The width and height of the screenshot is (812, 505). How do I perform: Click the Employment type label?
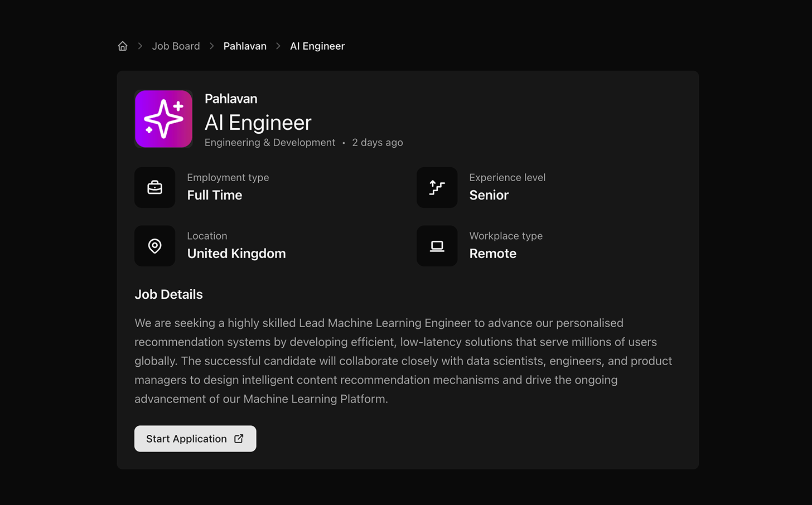point(228,178)
